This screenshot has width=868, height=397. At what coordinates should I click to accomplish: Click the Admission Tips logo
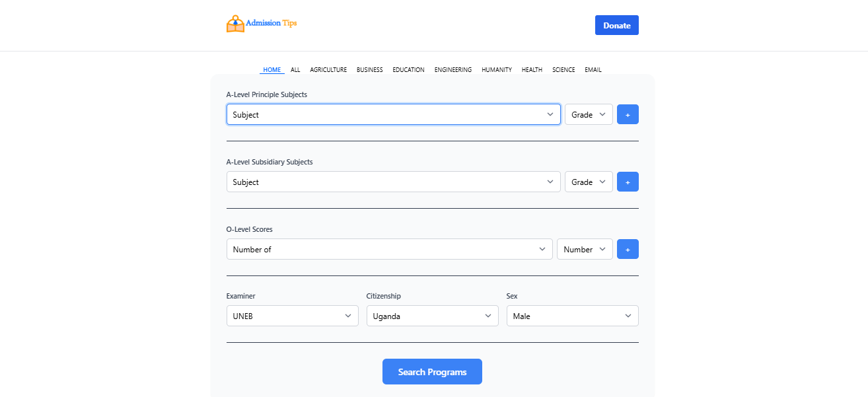coord(262,24)
